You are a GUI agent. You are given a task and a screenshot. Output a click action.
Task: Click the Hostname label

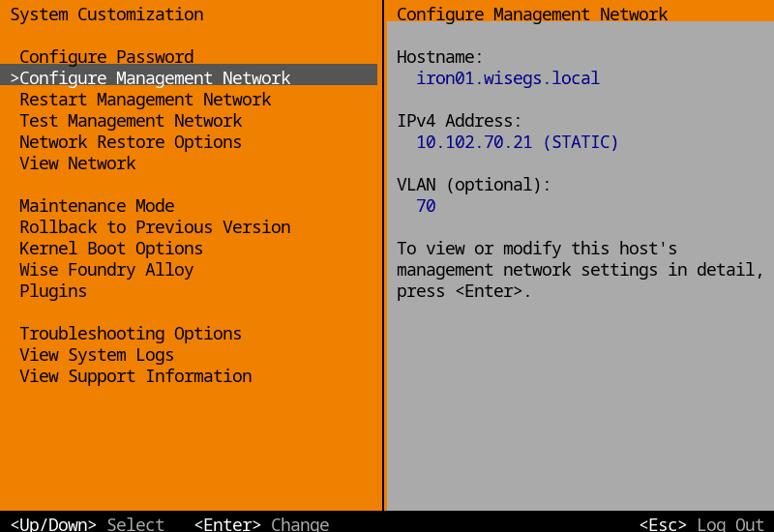pos(439,57)
